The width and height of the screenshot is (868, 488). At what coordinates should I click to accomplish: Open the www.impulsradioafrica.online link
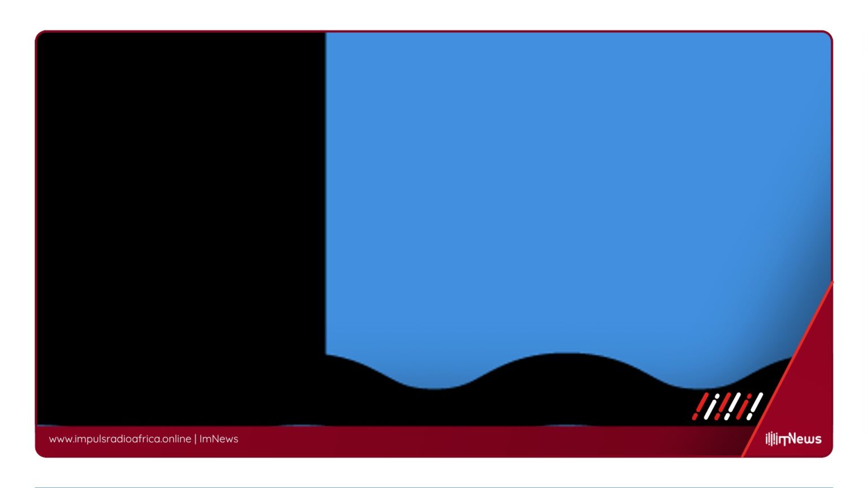(x=120, y=439)
